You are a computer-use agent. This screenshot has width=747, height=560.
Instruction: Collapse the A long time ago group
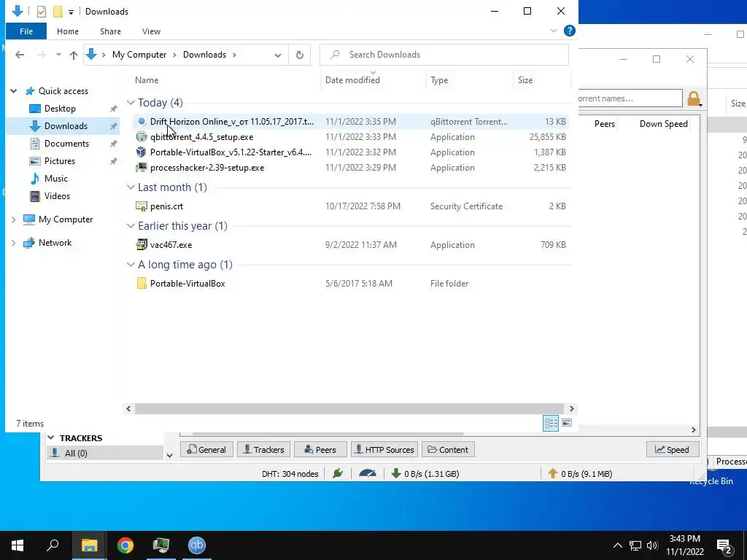tap(131, 264)
